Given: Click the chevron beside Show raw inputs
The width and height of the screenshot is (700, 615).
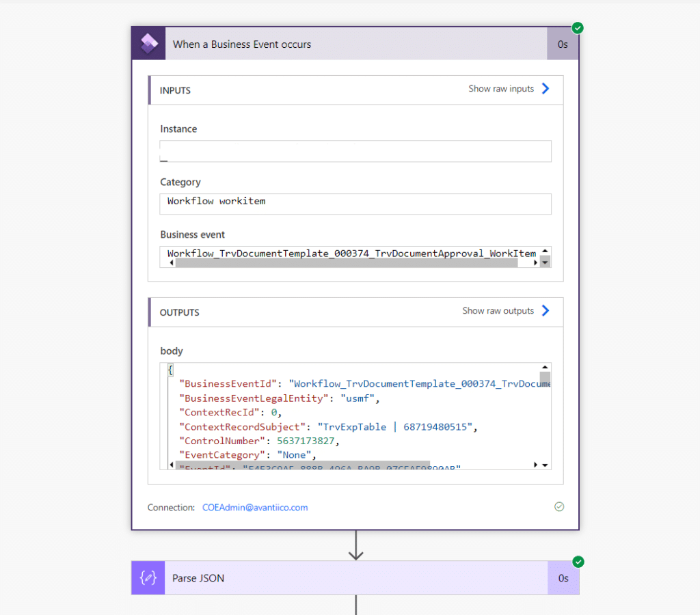Looking at the screenshot, I should 546,88.
